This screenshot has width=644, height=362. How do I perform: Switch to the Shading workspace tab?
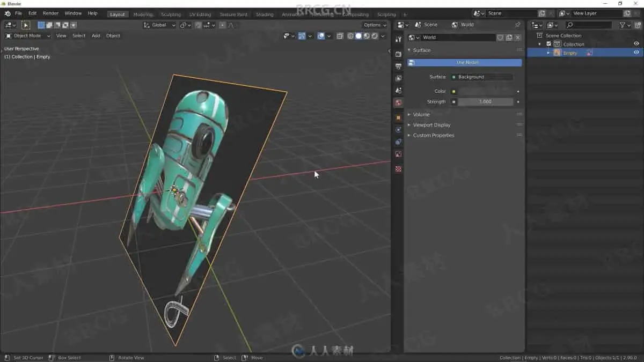[264, 14]
